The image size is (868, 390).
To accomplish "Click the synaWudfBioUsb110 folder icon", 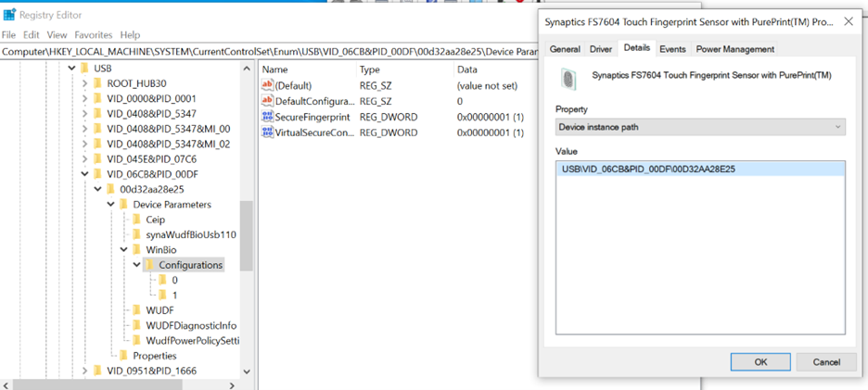I will point(136,234).
